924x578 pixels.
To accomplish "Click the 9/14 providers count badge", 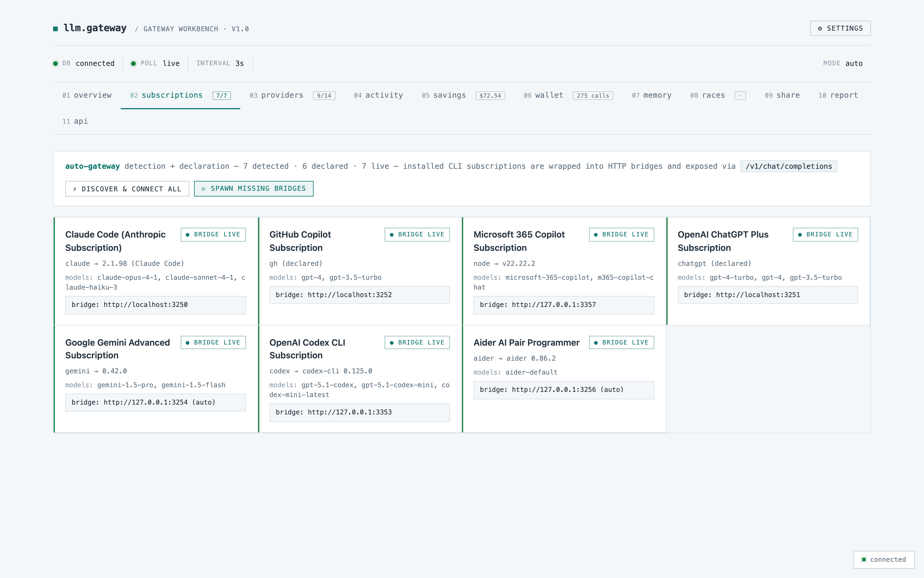I will point(324,96).
